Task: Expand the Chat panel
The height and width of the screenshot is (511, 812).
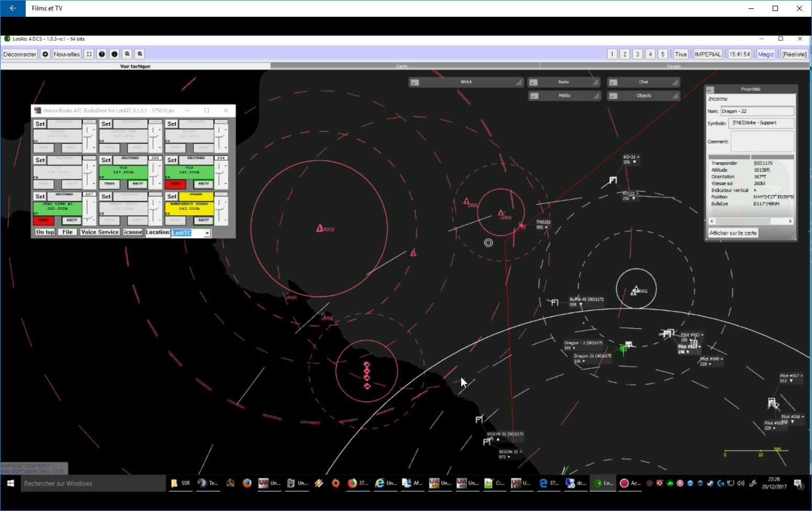Action: (x=613, y=82)
